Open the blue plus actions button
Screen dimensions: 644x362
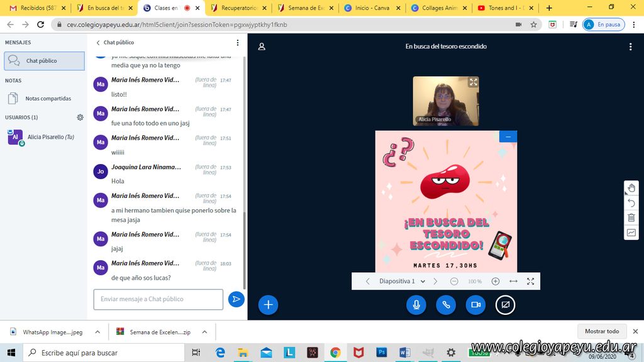268,305
